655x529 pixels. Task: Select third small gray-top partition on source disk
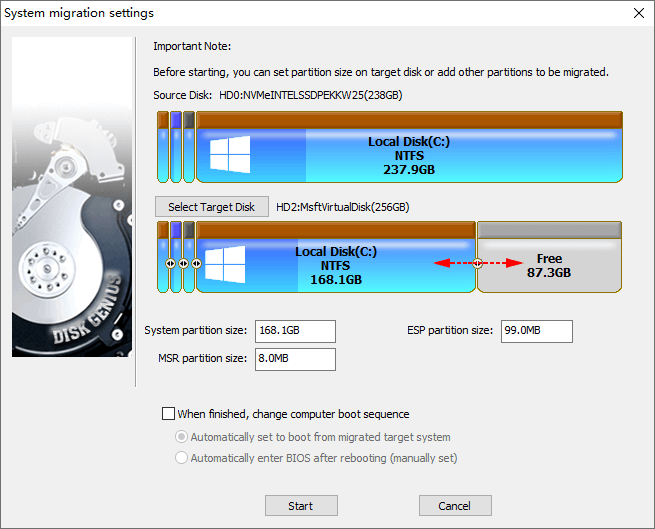click(189, 147)
